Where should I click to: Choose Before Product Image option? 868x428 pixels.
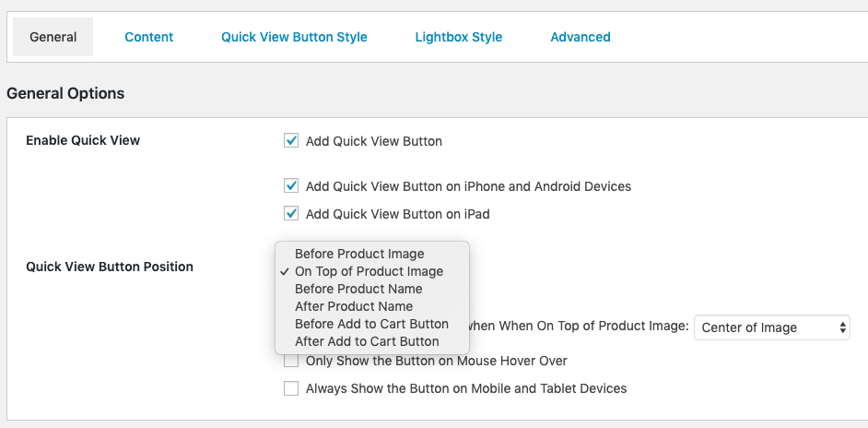pos(359,254)
